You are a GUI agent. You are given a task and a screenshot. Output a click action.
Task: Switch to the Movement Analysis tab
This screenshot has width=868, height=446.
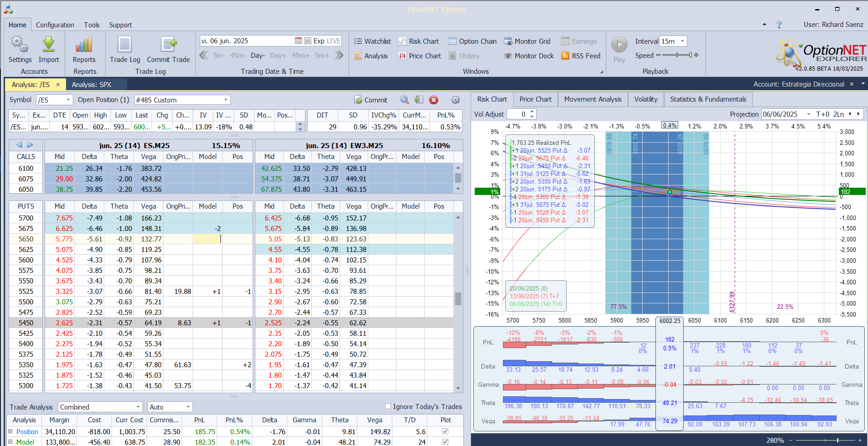click(593, 99)
